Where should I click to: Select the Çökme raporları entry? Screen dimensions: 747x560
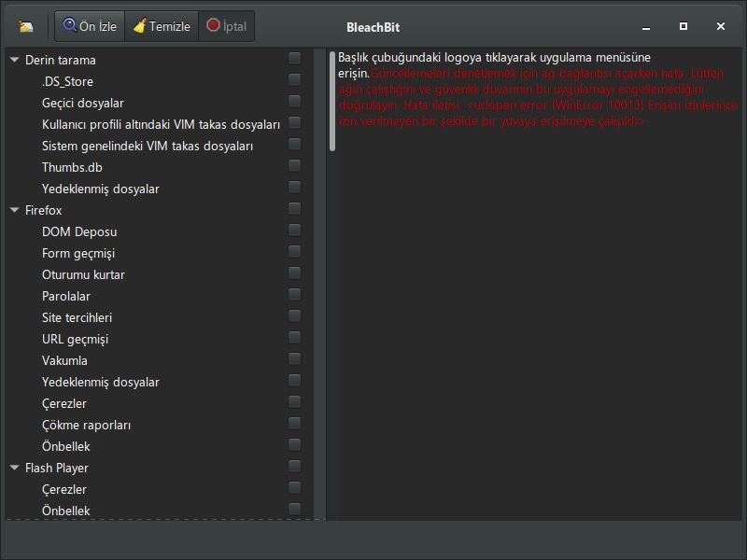point(86,425)
